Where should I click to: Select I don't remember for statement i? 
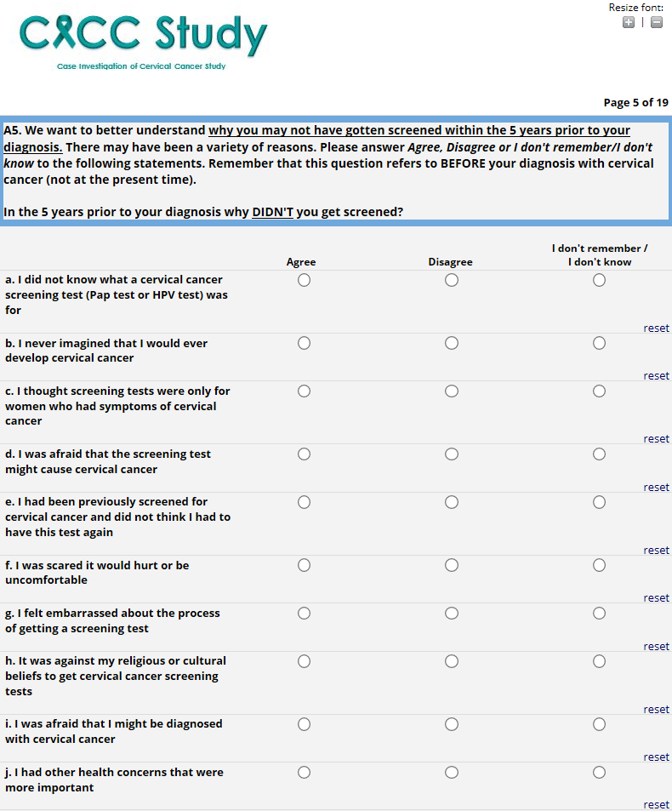[600, 724]
